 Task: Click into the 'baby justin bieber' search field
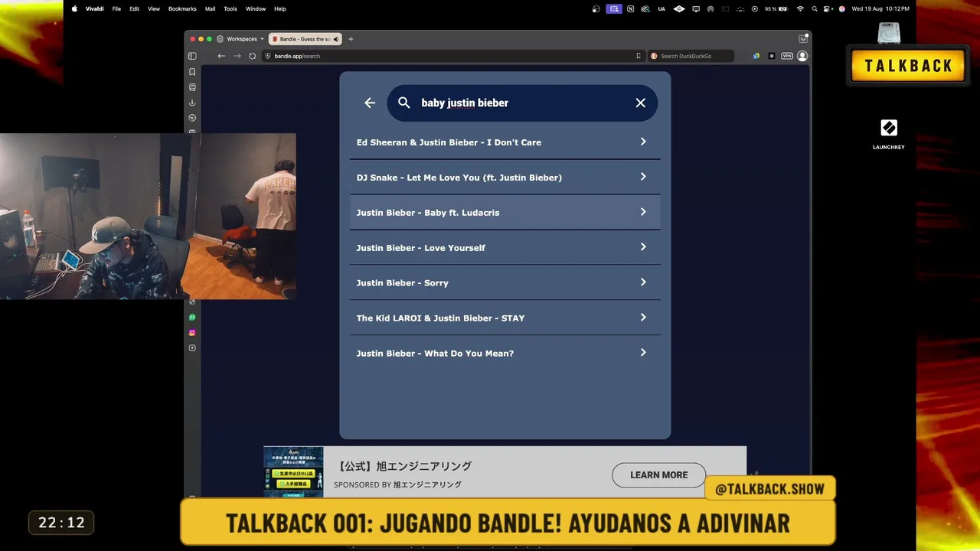(x=522, y=103)
